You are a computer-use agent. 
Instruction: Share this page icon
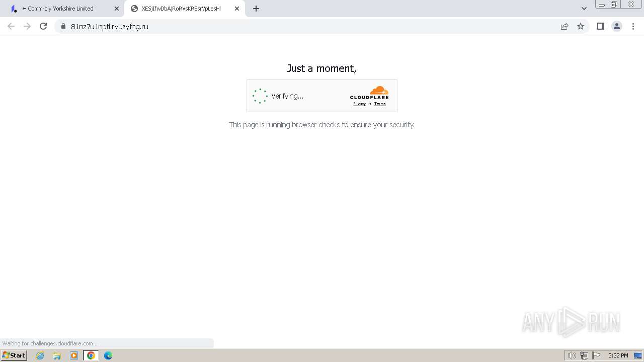click(565, 26)
